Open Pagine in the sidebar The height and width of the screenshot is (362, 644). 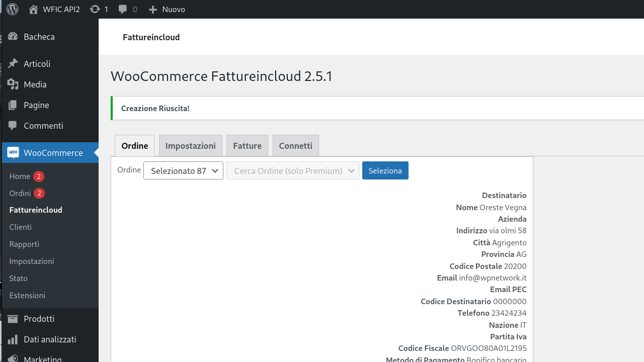click(36, 105)
